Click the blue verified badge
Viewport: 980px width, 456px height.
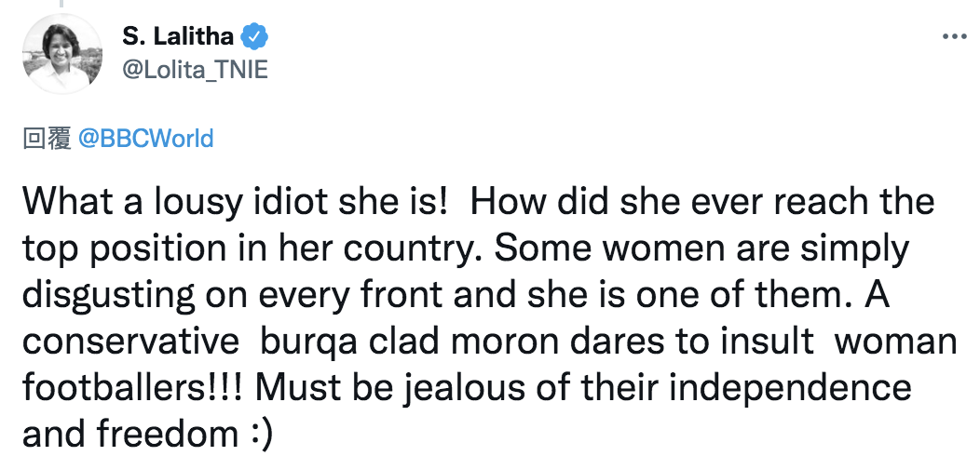(255, 37)
